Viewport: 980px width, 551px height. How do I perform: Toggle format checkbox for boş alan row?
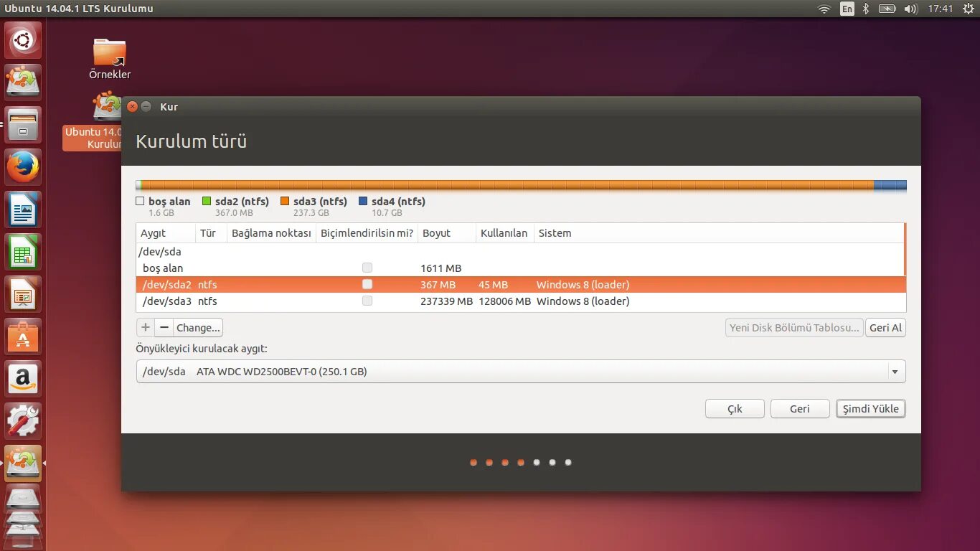pyautogui.click(x=367, y=268)
